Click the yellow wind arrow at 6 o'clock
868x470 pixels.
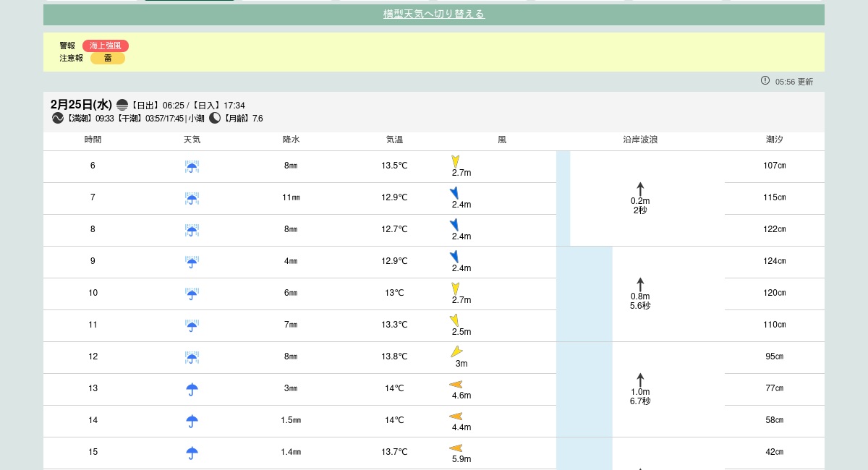[x=456, y=161]
